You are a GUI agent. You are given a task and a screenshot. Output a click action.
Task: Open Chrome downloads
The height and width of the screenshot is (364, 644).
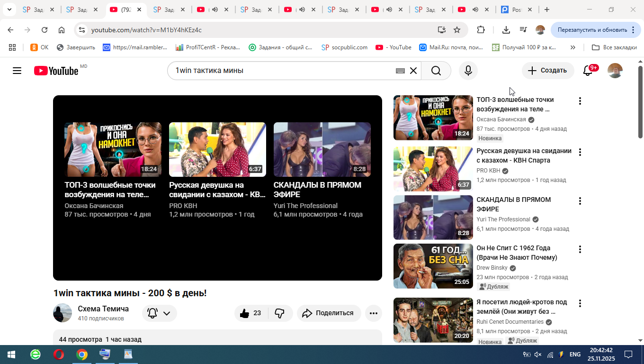point(506,30)
